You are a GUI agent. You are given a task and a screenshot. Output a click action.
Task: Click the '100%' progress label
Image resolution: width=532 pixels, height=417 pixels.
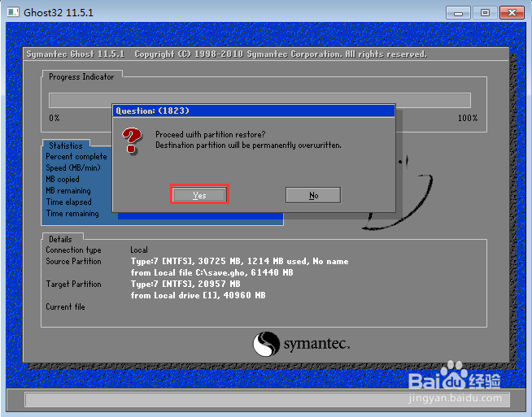pyautogui.click(x=468, y=118)
